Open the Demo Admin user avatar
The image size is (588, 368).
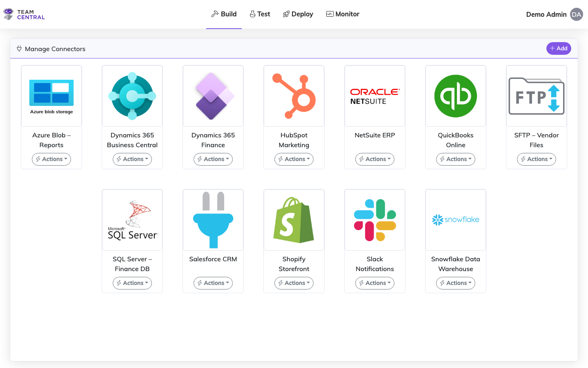pos(576,14)
